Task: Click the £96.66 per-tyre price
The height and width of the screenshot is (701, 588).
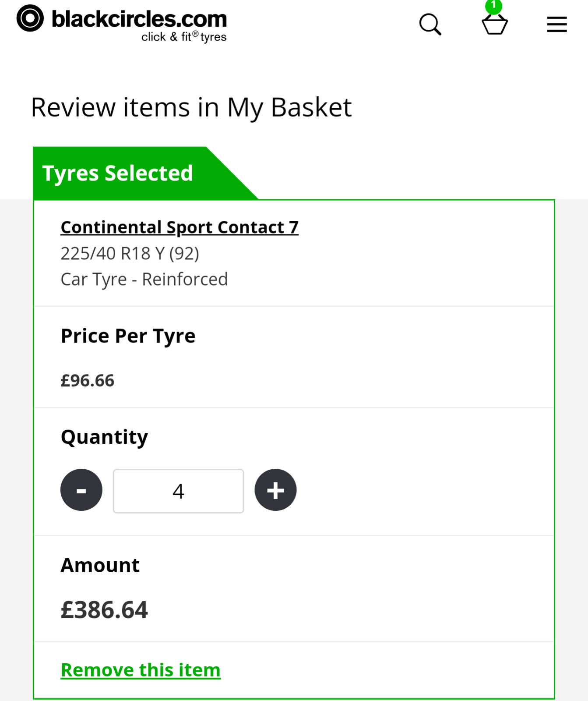Action: coord(88,380)
